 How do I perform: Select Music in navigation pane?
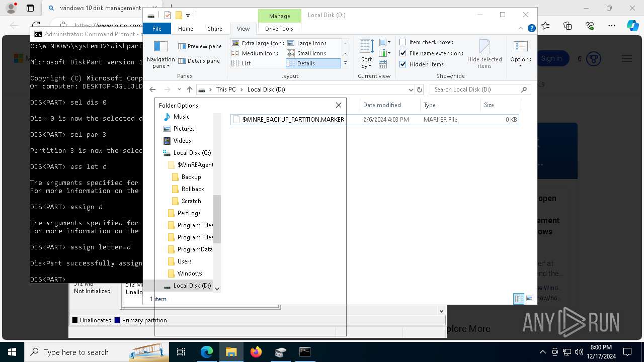(177, 117)
